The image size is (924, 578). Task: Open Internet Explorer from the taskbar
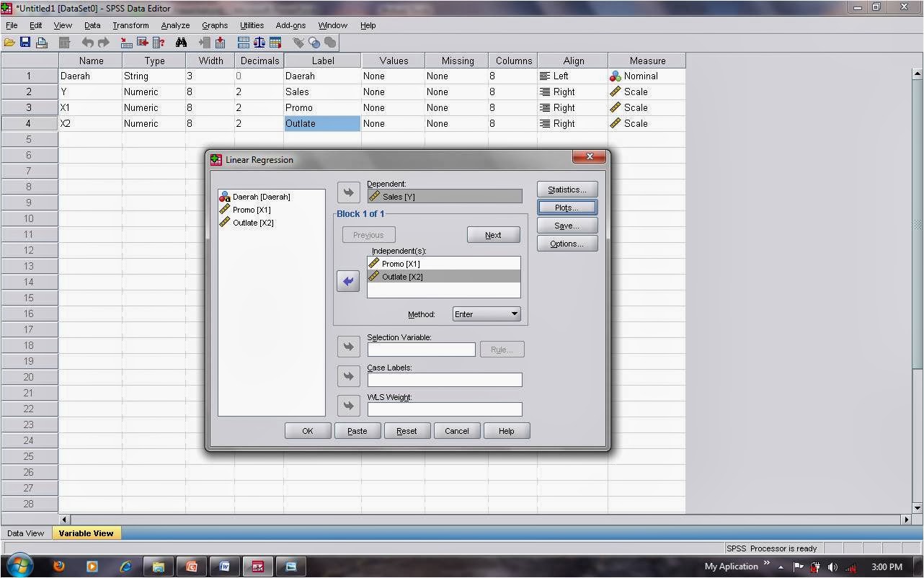(125, 566)
